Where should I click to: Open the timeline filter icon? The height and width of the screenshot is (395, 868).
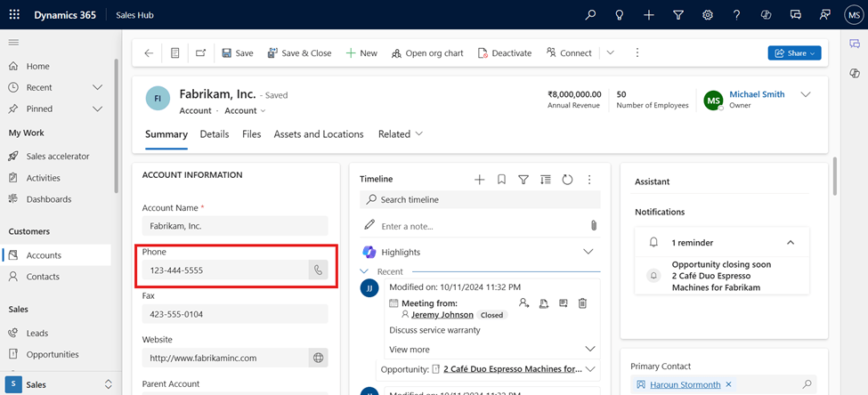coord(523,180)
